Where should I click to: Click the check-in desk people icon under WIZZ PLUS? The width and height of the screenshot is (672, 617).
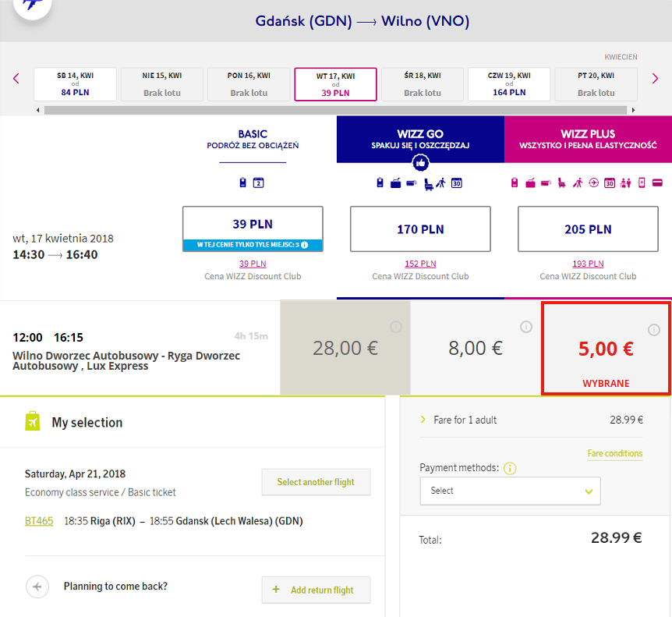[626, 183]
